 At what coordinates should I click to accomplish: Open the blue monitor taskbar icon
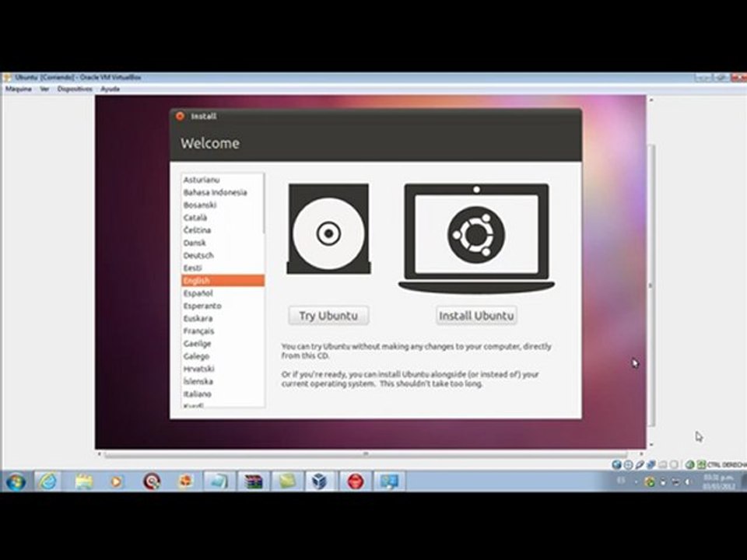(389, 482)
